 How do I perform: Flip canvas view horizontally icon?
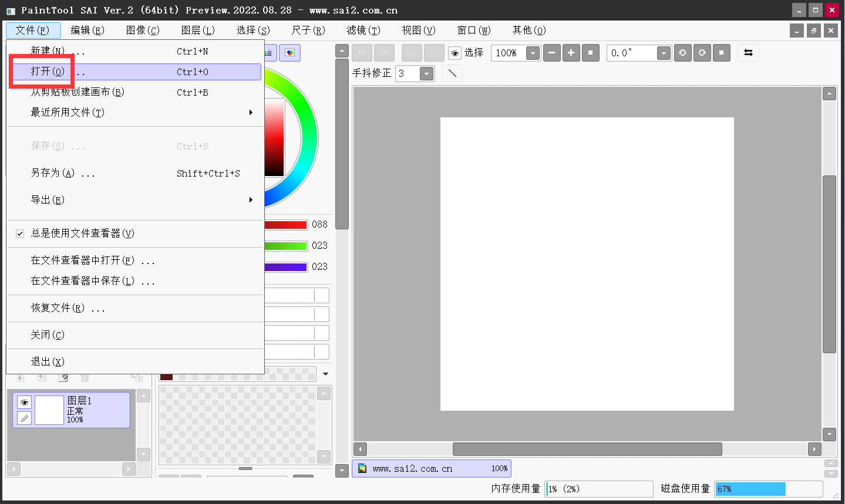748,53
